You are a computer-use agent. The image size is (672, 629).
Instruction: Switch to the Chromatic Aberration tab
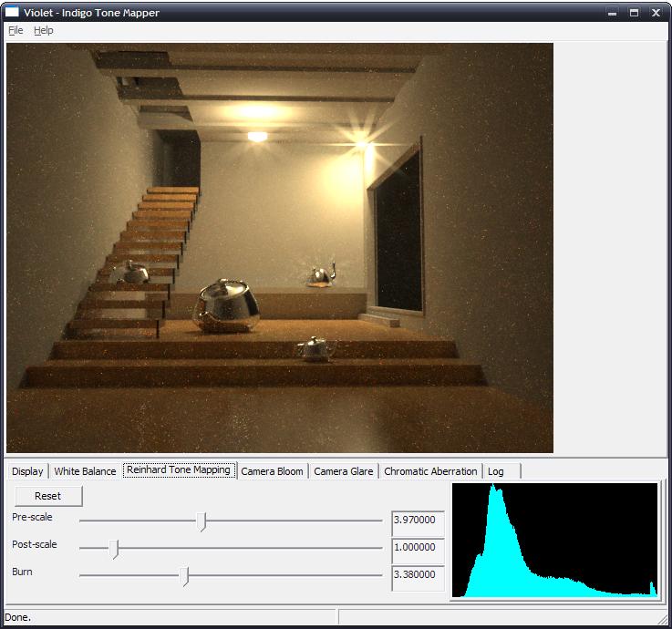pos(430,471)
